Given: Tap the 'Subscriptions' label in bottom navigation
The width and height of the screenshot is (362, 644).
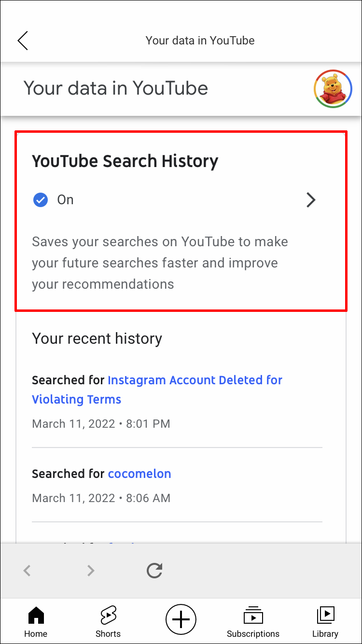Looking at the screenshot, I should pyautogui.click(x=253, y=634).
